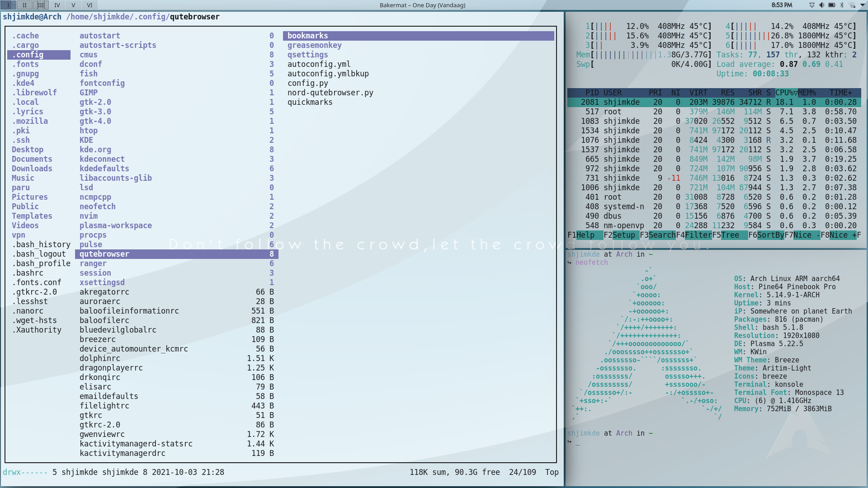Switch to virtual desktop IV
This screenshot has height=488, width=868.
click(x=57, y=5)
